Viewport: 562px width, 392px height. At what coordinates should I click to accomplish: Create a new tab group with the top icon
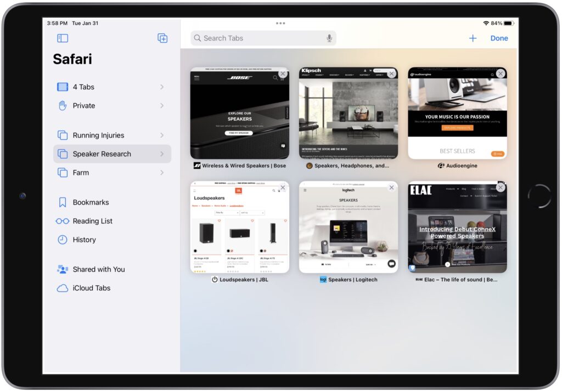(162, 38)
